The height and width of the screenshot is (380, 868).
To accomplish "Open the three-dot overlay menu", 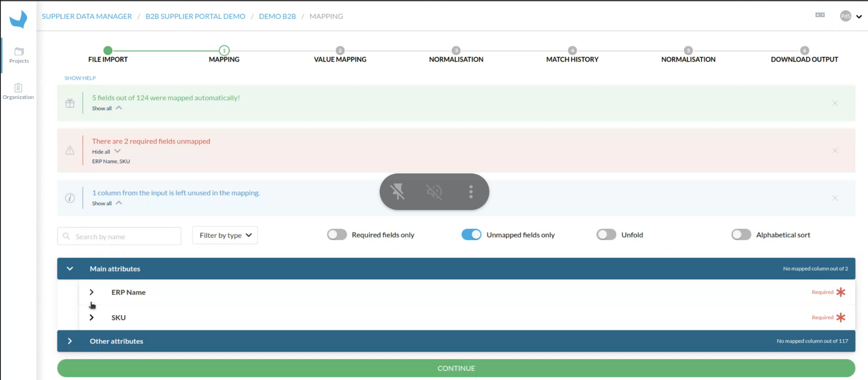I will 471,192.
